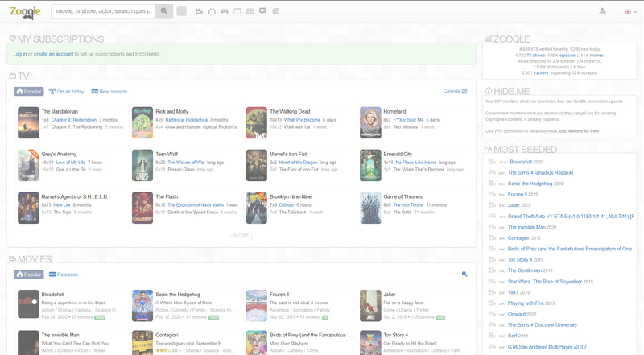Open The Sims 4 [anadius Repack] link

[x=540, y=172]
